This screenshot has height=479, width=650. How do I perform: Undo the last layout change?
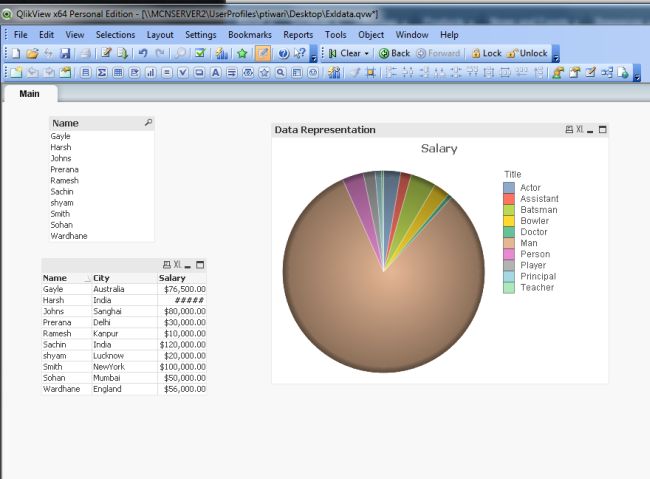pos(143,53)
